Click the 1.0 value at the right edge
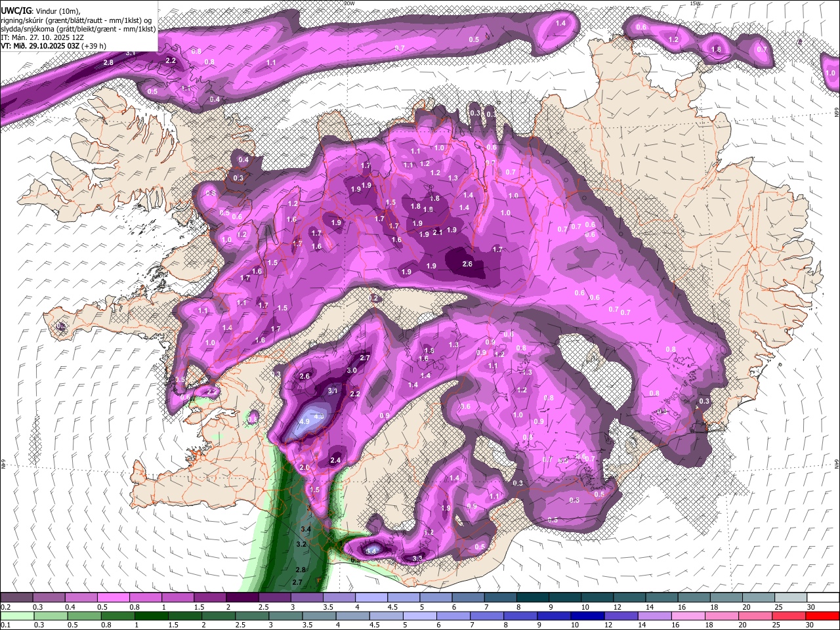The width and height of the screenshot is (840, 630). (831, 73)
